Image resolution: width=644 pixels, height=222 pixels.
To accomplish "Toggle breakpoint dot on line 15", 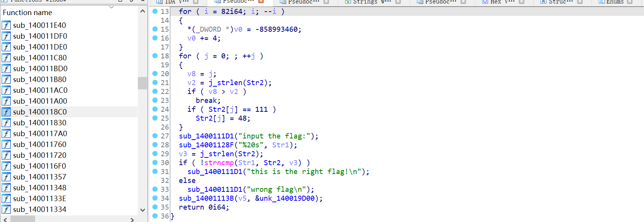I will coord(155,29).
